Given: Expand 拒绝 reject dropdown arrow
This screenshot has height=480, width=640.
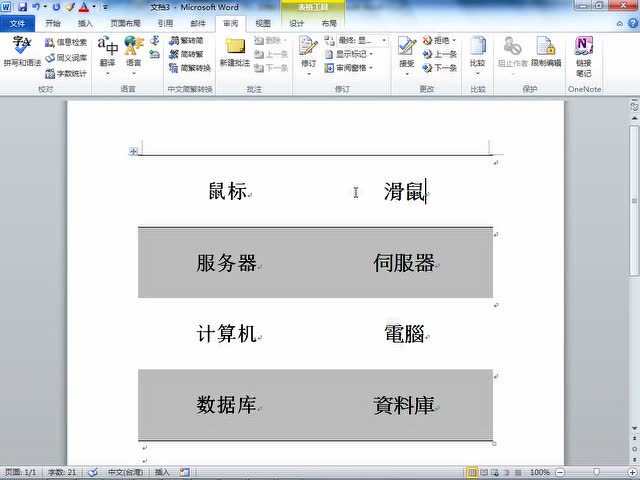Looking at the screenshot, I should [454, 40].
